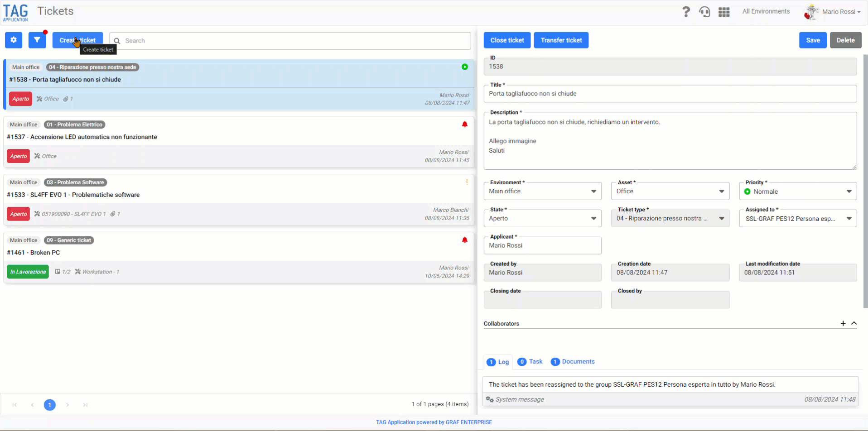The image size is (868, 431).
Task: Click the TAG Application logo
Action: coord(15,12)
